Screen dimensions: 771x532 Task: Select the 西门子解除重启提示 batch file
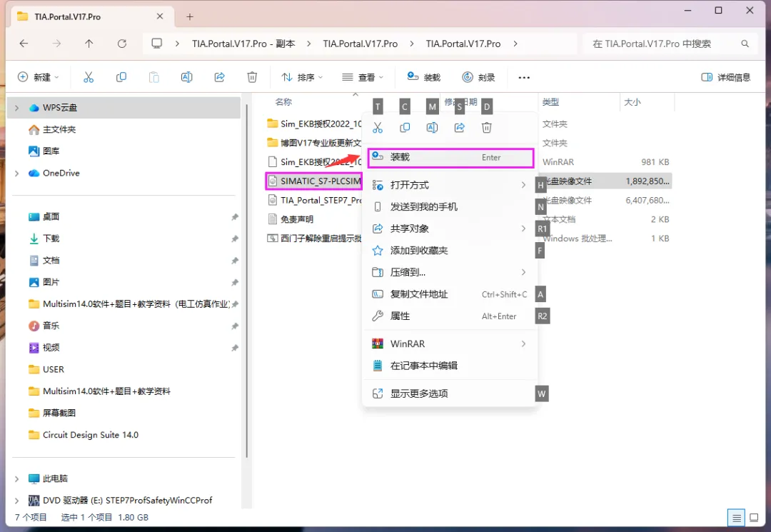tap(315, 239)
